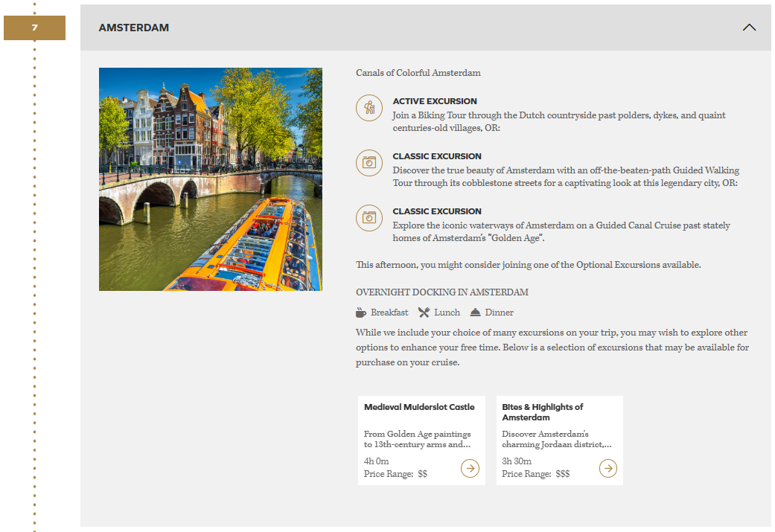This screenshot has width=775, height=532.
Task: Click the Lunch crossed utensils icon
Action: tap(424, 313)
